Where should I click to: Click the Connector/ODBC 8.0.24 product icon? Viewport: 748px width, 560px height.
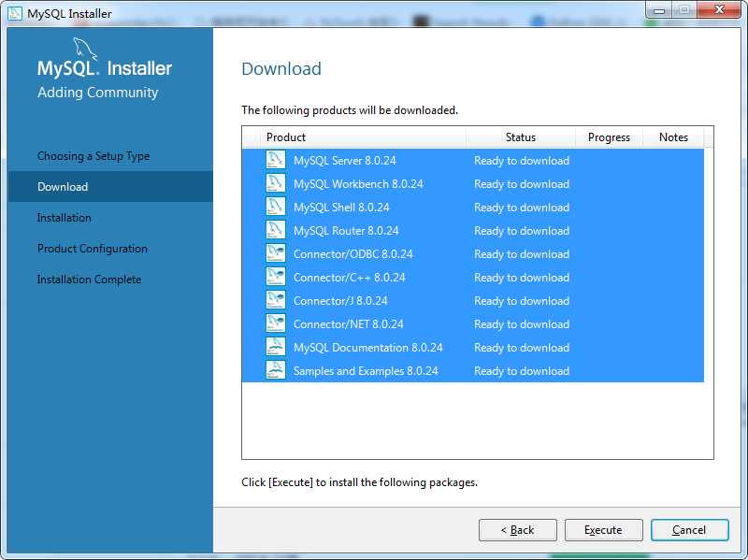[275, 253]
